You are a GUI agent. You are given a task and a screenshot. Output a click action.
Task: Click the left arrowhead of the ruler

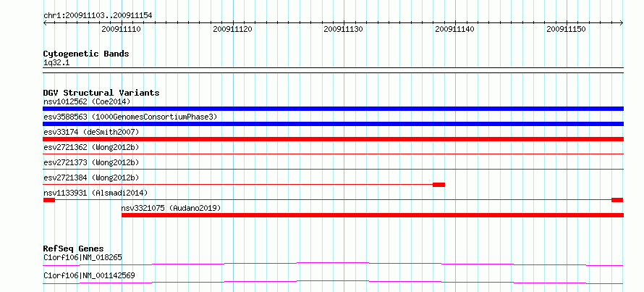[45, 22]
